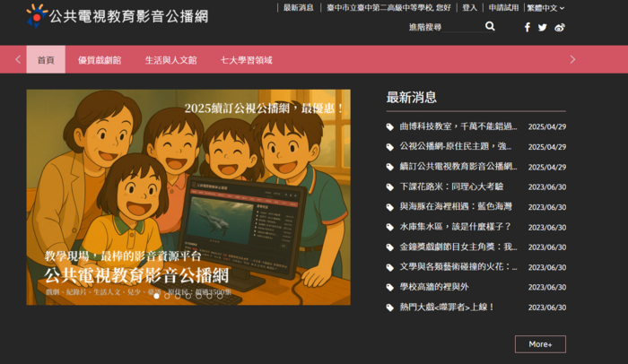Viewport: 628px width, 364px height.
Task: Open the 生活與人文館 tab
Action: pyautogui.click(x=171, y=60)
